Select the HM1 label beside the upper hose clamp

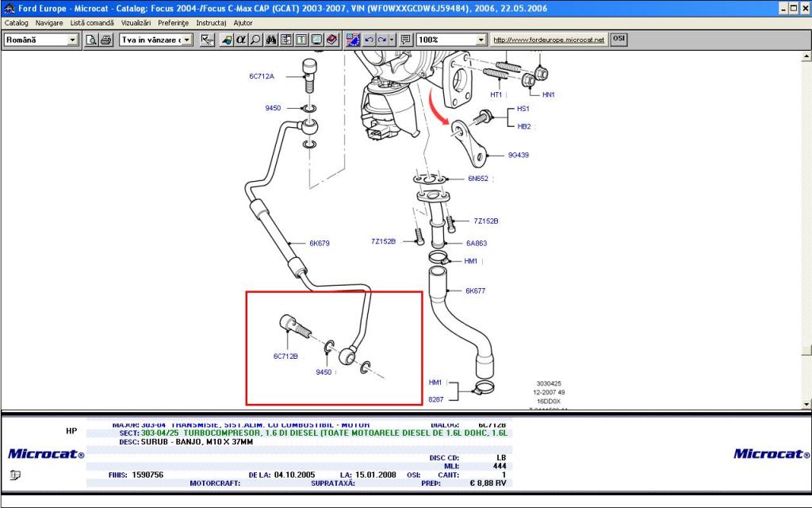471,261
